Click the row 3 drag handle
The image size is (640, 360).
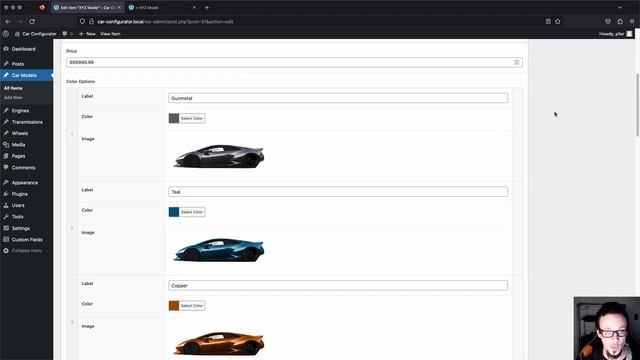[72, 322]
